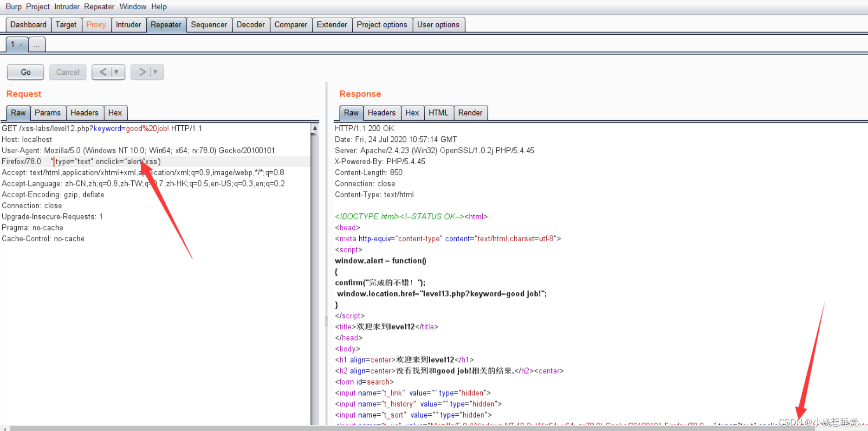The height and width of the screenshot is (431, 868).
Task: Switch to the Target tab
Action: click(x=66, y=25)
